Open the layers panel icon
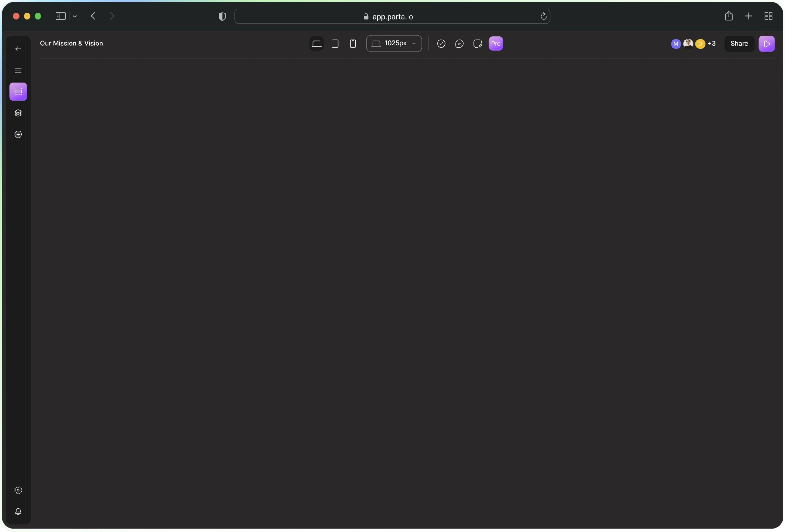The image size is (785, 532). point(18,113)
